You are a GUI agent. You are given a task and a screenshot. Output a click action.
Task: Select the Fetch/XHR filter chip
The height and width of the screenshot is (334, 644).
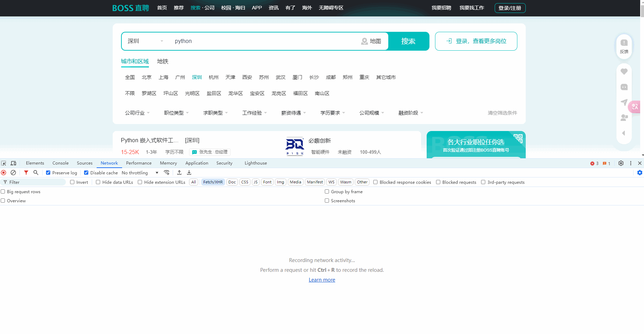[x=213, y=182]
